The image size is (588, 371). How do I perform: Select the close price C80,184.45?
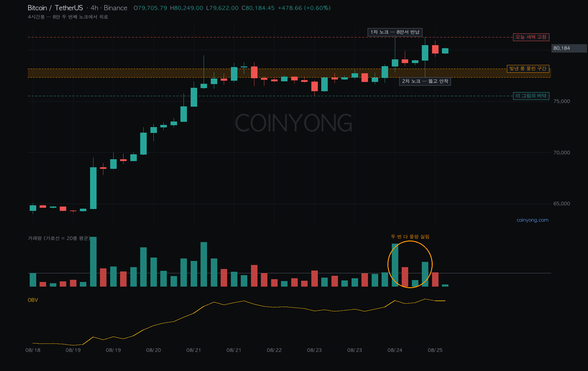[258, 8]
